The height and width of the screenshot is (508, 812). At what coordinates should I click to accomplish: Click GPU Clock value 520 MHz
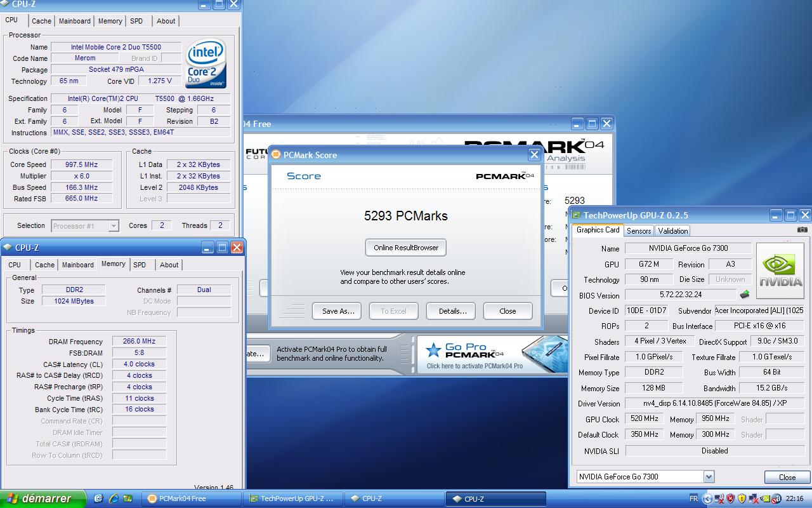click(x=645, y=419)
